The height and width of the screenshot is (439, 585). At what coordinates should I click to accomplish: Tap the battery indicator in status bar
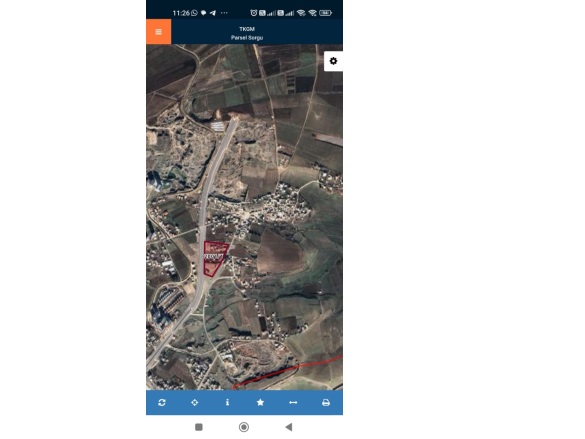point(325,13)
